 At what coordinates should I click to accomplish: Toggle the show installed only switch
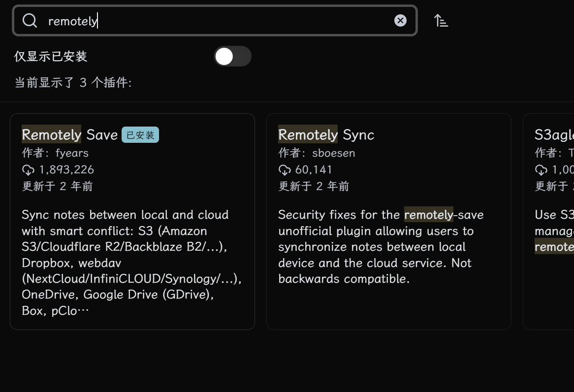(x=232, y=57)
